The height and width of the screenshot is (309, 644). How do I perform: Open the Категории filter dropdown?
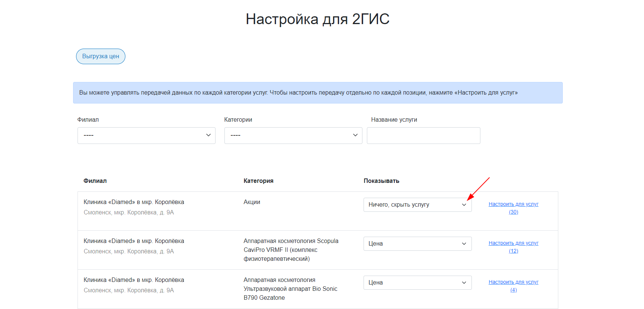(293, 135)
